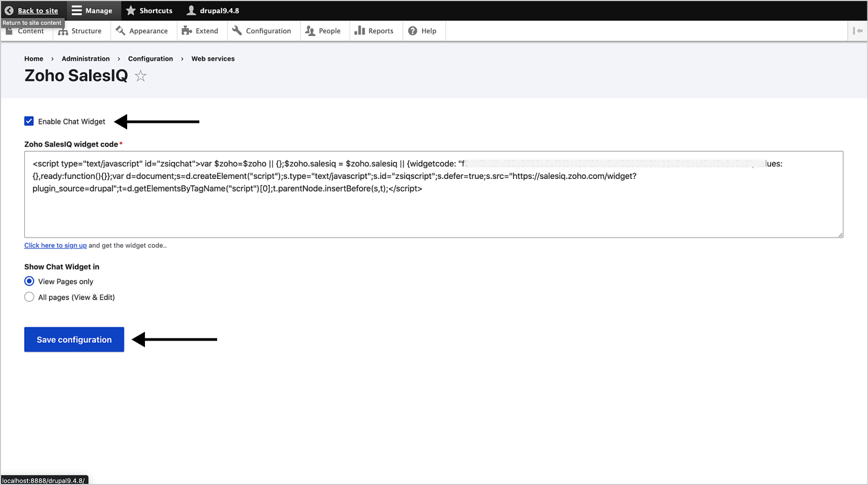Click the Save configuration button
Viewport: 868px width, 485px height.
coord(74,339)
